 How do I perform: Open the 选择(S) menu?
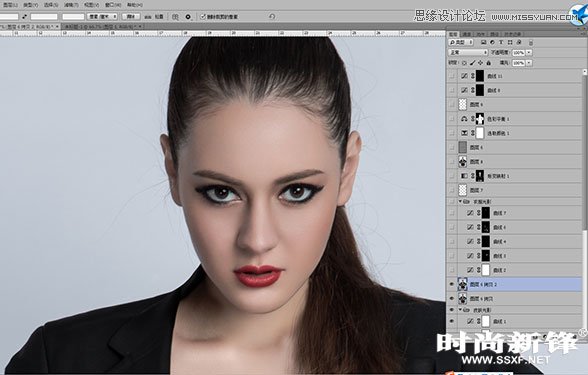coord(51,5)
